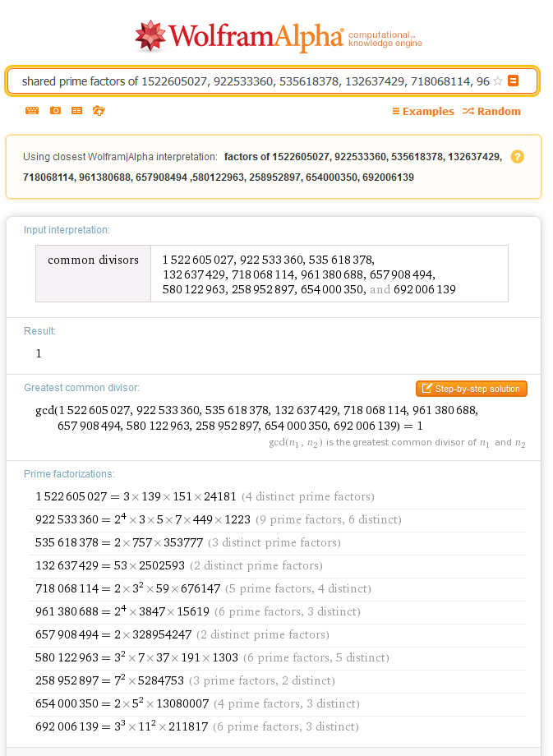Image resolution: width=553 pixels, height=756 pixels.
Task: Click the numbers list in input interpretation table
Action: 309,274
